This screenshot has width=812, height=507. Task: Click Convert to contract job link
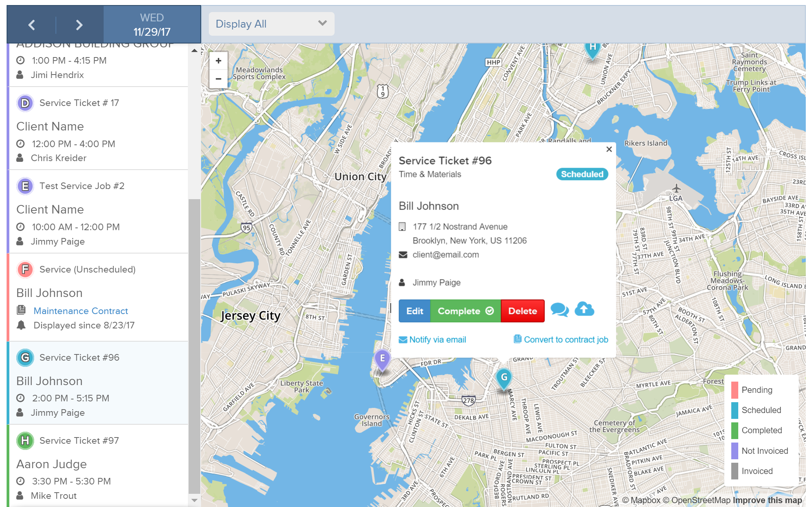[x=561, y=340]
